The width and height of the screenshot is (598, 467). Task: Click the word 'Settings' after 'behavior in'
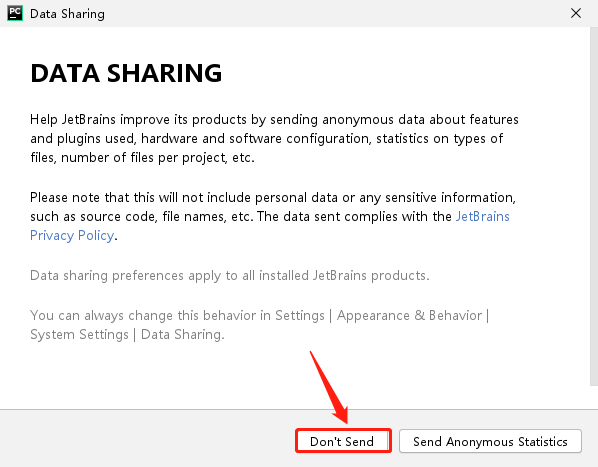[x=300, y=315]
